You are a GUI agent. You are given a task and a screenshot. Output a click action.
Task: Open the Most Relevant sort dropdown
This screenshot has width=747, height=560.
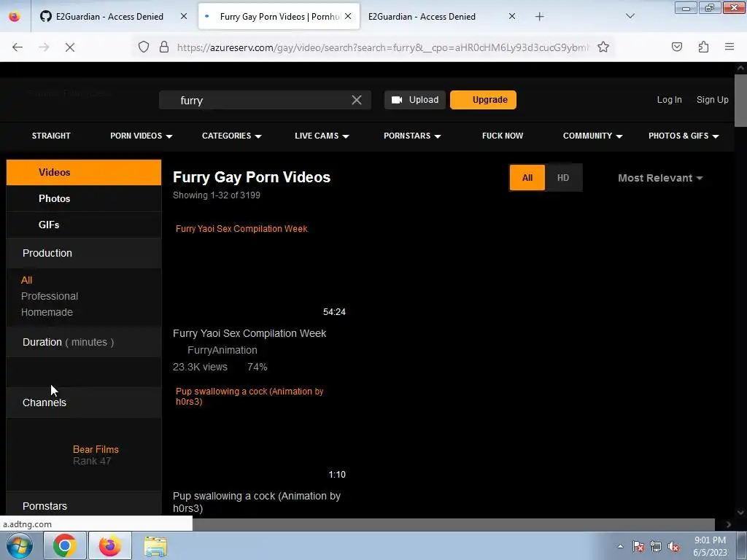659,178
